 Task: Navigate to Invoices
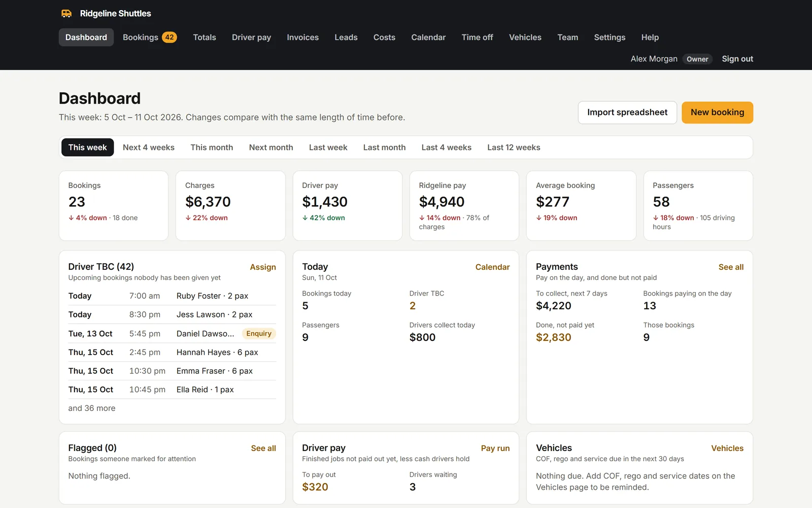pyautogui.click(x=302, y=38)
